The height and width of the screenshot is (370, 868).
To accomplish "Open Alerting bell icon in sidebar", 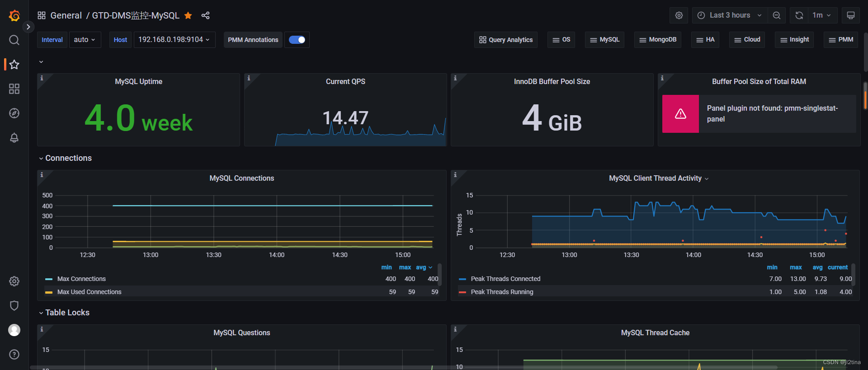I will point(14,138).
